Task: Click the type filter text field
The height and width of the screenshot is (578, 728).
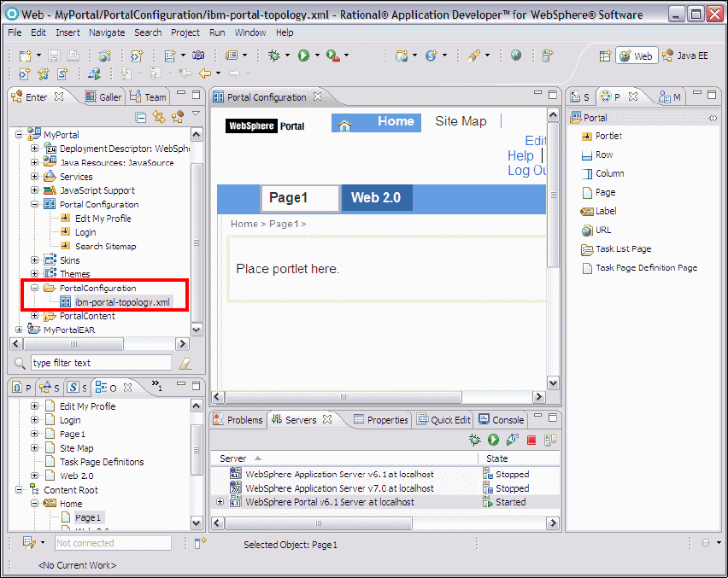Action: coord(101,363)
